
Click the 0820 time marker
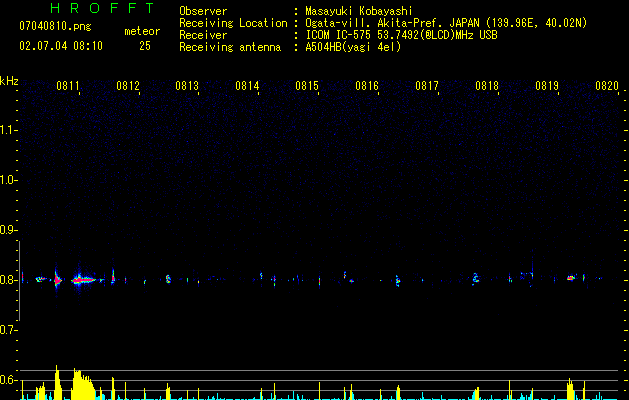coord(607,86)
